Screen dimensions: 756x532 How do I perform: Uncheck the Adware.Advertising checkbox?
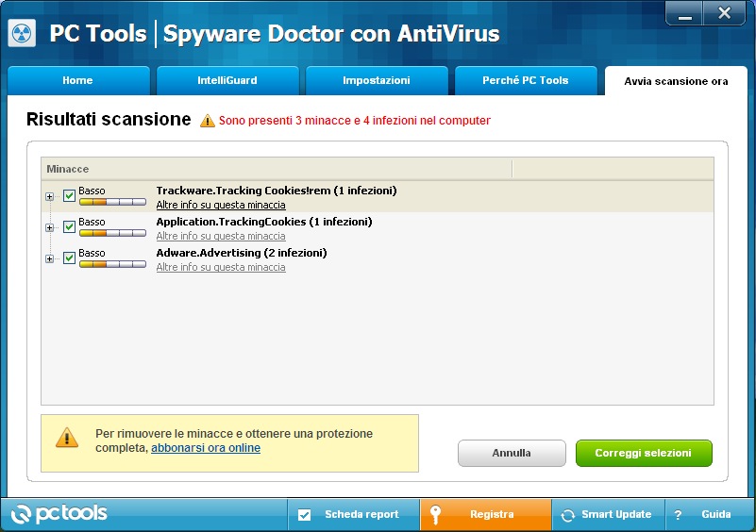[69, 258]
